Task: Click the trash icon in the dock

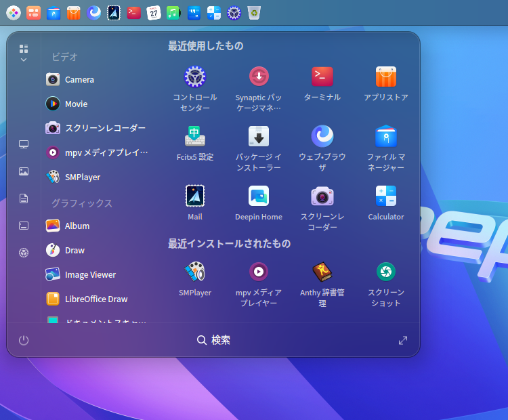Action: coord(253,12)
